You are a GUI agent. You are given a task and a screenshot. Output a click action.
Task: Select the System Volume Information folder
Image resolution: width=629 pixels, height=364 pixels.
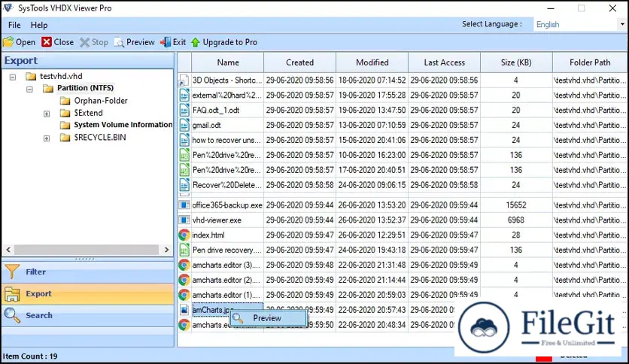coord(123,125)
